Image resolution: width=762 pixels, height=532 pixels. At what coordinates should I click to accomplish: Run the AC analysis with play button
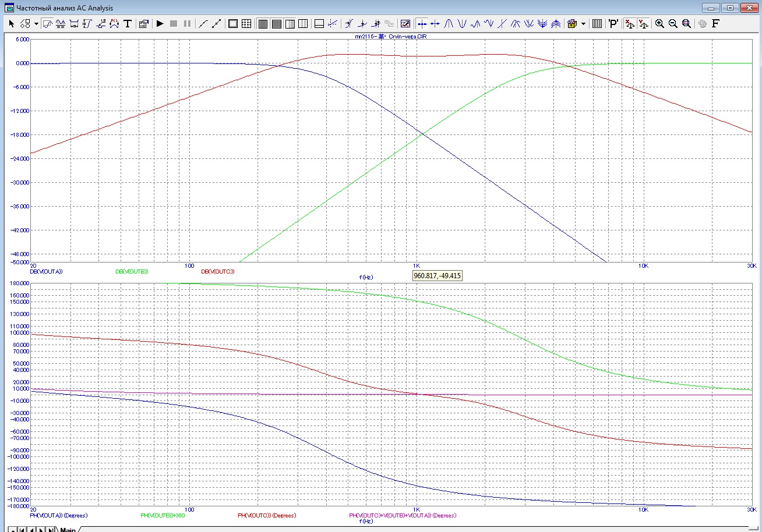[160, 24]
